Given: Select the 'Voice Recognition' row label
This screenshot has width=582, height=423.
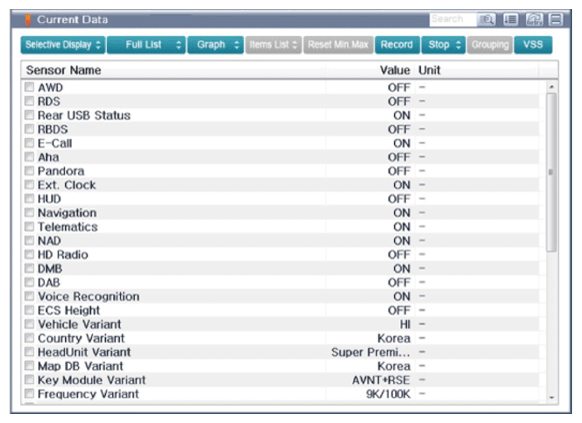Looking at the screenshot, I should [89, 296].
